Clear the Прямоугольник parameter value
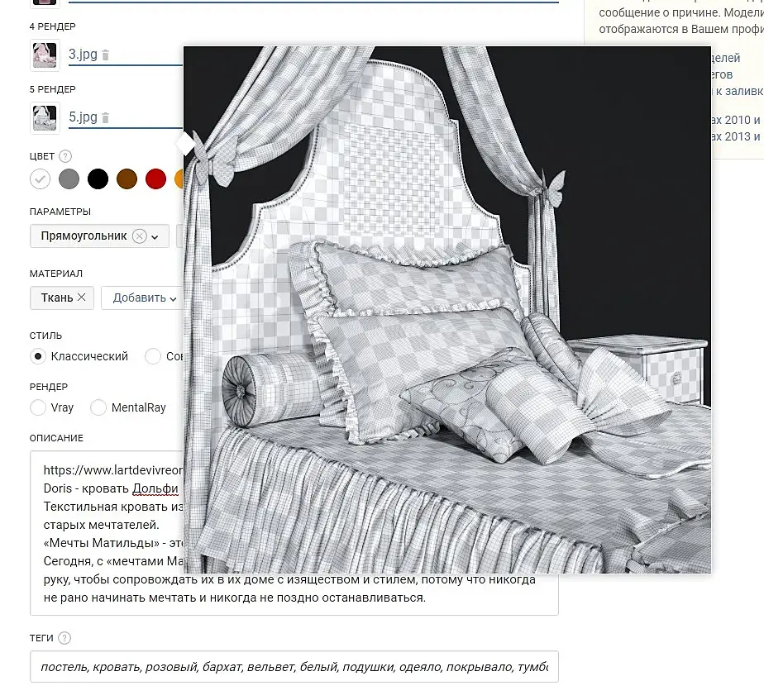 [x=140, y=236]
